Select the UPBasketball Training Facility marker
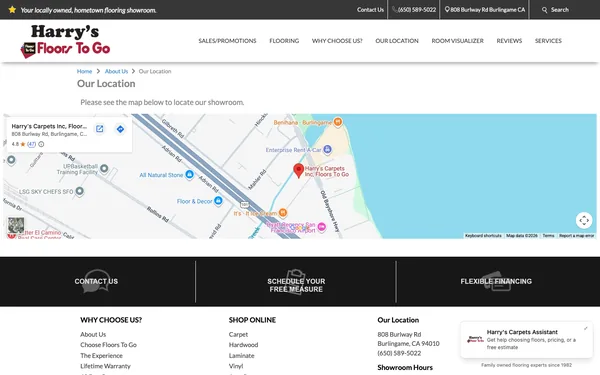Viewport: 600px width, 375px height. point(104,168)
